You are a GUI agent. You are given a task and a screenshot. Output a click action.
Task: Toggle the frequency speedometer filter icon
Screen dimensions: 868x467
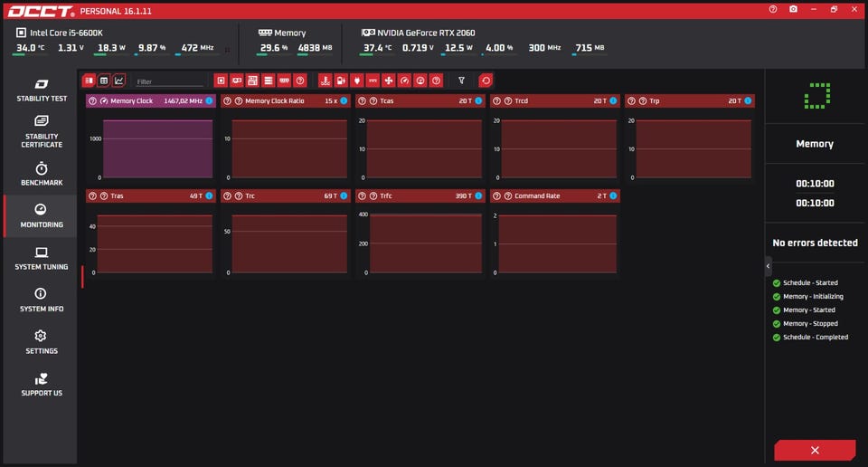(x=405, y=81)
